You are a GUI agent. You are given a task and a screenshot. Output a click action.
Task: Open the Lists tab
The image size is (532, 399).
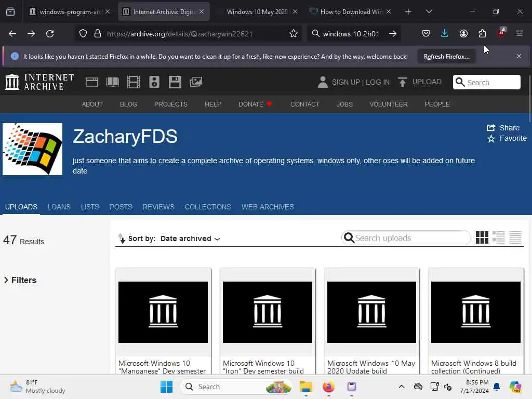pos(90,207)
